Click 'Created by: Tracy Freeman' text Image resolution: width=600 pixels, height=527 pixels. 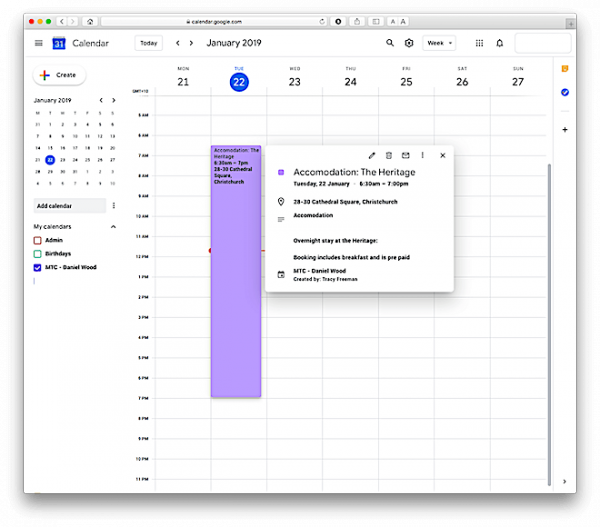325,279
